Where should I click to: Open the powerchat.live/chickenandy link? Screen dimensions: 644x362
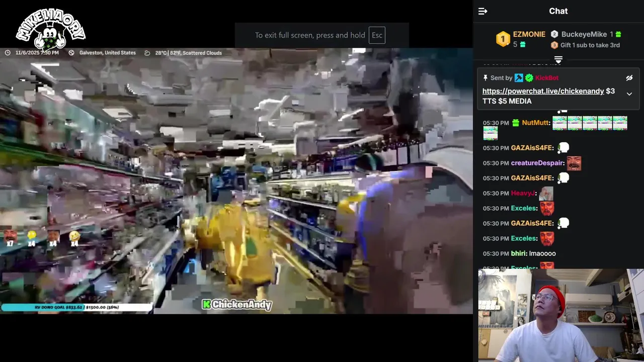pyautogui.click(x=543, y=91)
